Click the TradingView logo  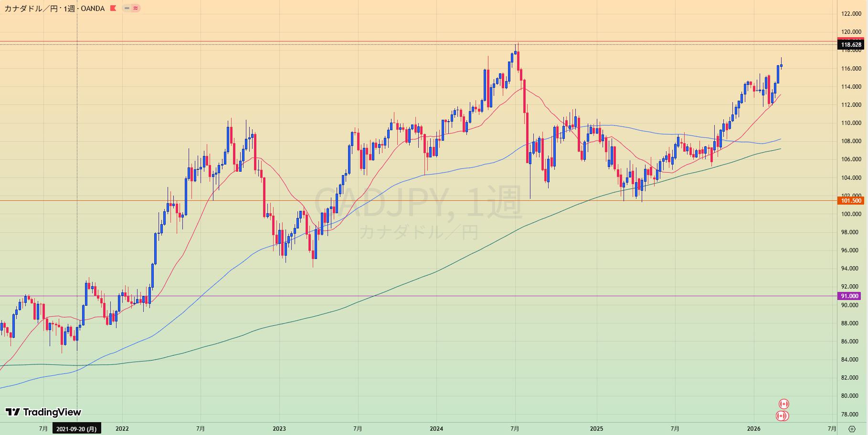(43, 412)
